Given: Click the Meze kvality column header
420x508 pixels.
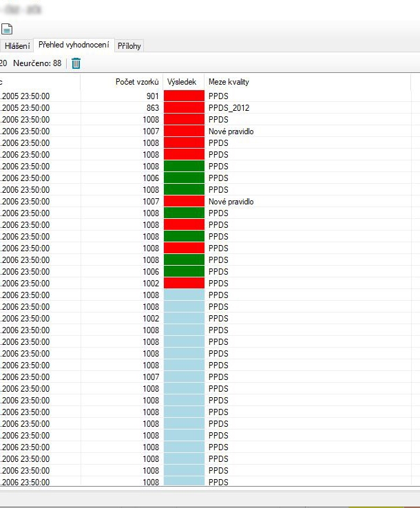Looking at the screenshot, I should tap(308, 82).
